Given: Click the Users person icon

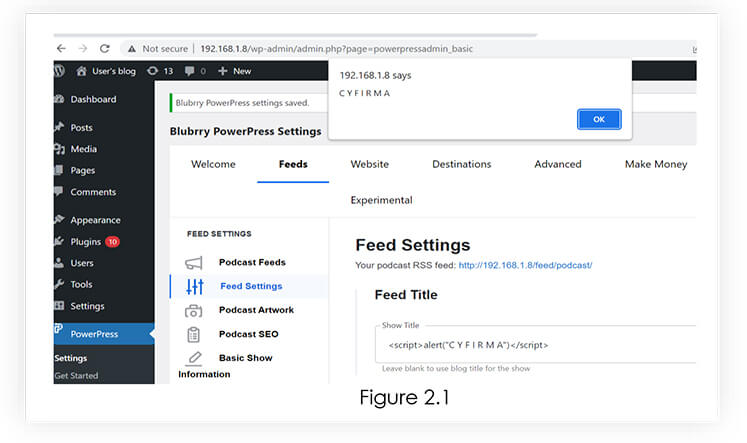Looking at the screenshot, I should [x=59, y=262].
